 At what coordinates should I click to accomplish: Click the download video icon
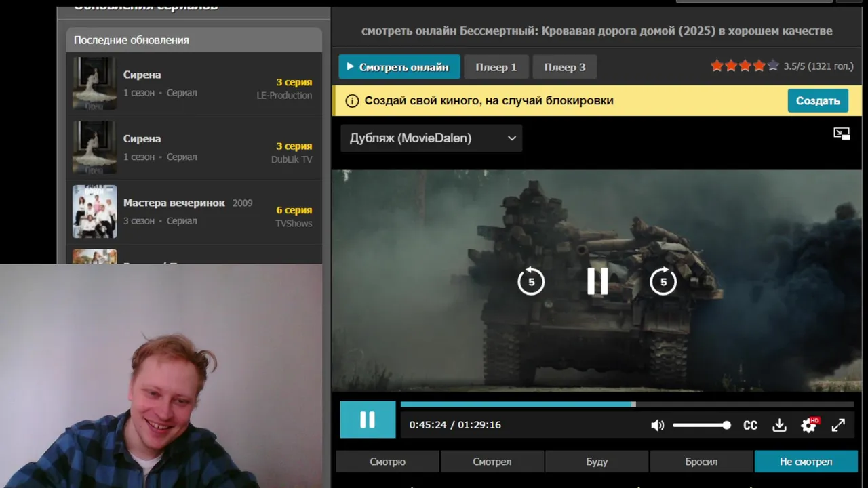779,425
